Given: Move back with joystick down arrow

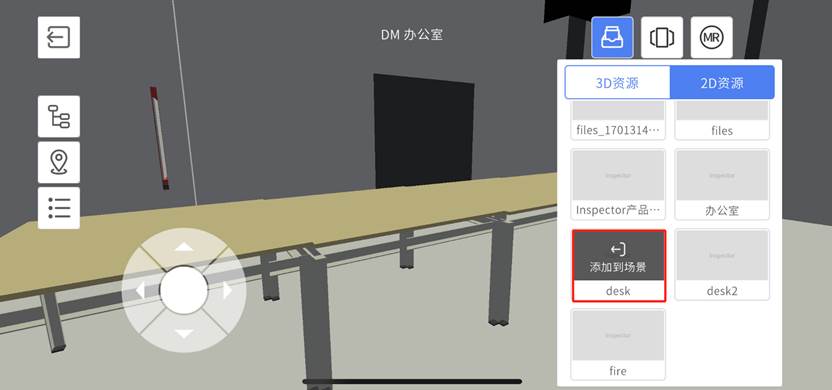Looking at the screenshot, I should 184,334.
